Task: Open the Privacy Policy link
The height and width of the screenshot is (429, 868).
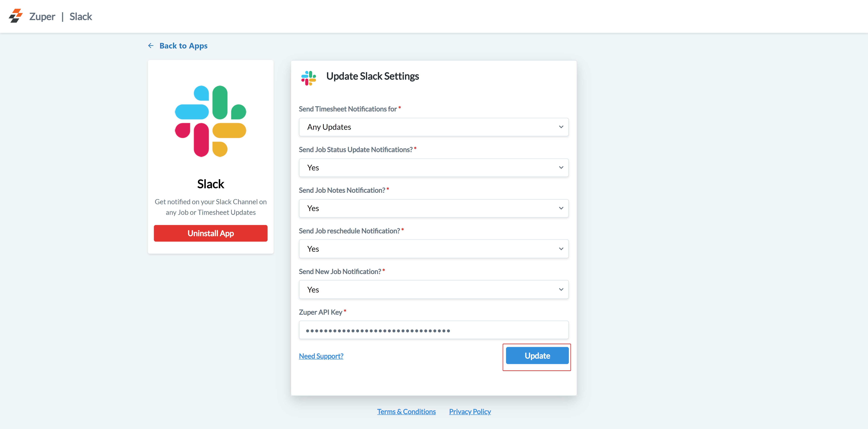Action: (470, 412)
